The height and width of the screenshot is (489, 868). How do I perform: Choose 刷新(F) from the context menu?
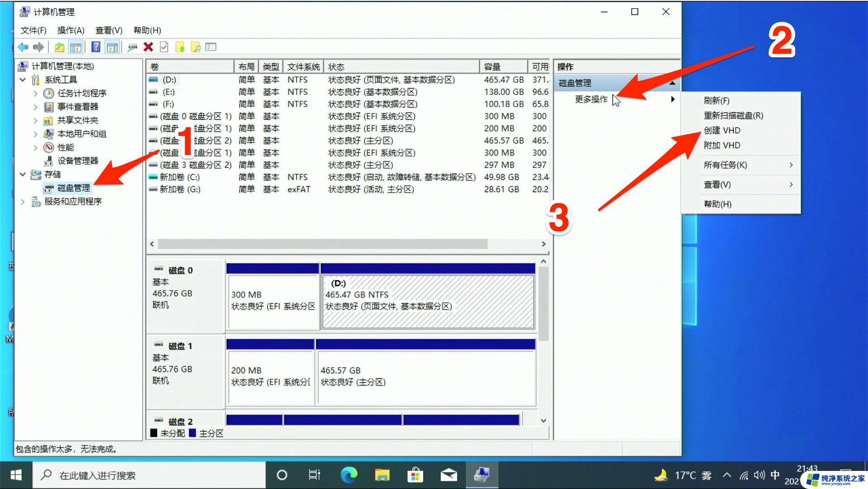coord(716,101)
